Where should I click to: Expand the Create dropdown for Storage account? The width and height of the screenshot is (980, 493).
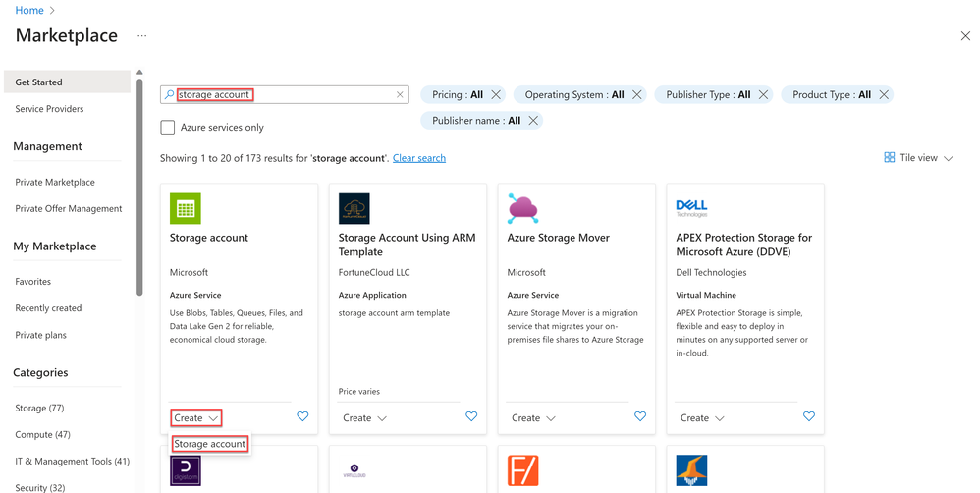click(195, 418)
